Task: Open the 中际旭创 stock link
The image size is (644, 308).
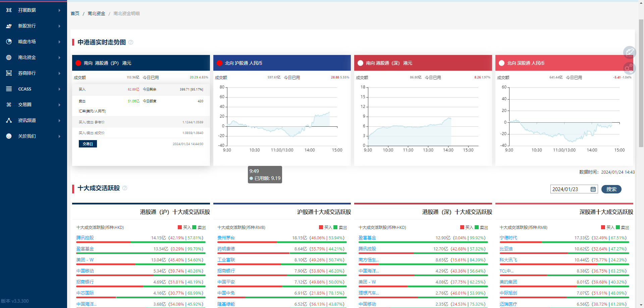Action: click(508, 293)
